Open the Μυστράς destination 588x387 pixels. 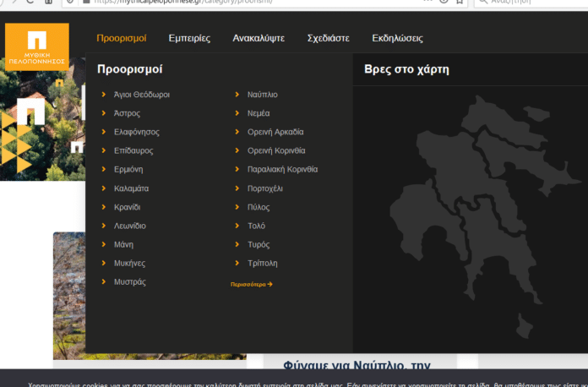(129, 282)
